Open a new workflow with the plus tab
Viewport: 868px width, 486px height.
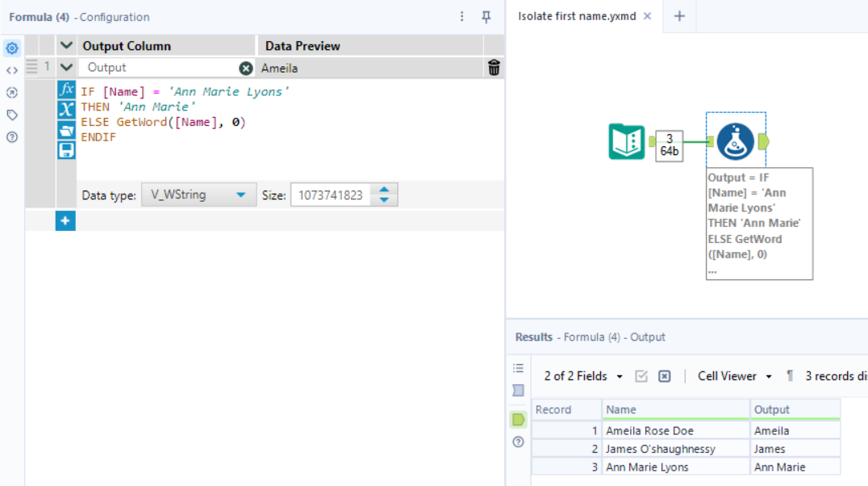pos(678,15)
